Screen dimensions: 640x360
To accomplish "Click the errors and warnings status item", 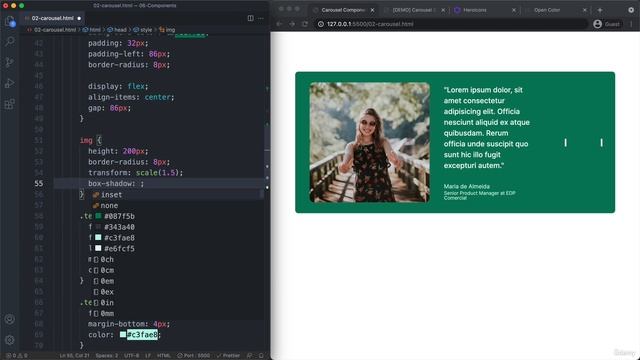I will click(17, 356).
